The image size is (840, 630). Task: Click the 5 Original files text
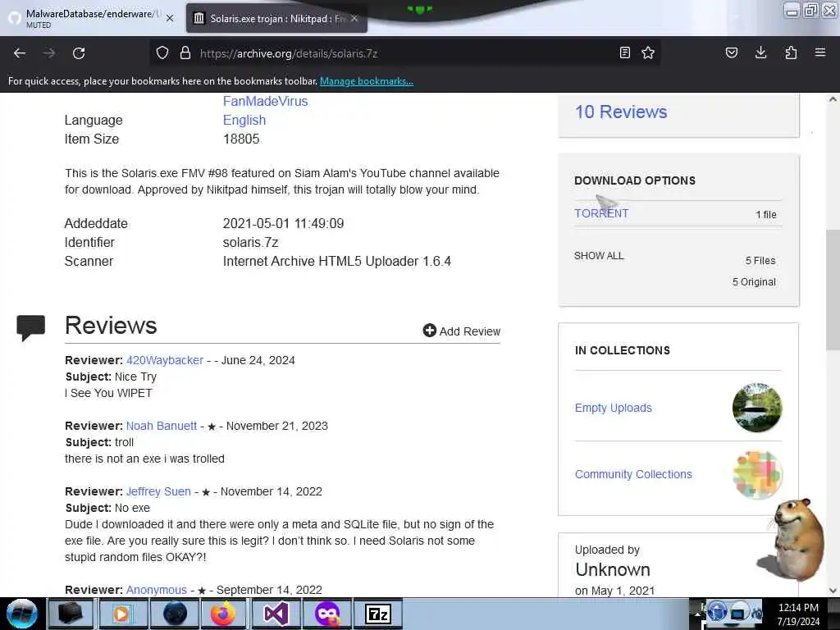[754, 282]
